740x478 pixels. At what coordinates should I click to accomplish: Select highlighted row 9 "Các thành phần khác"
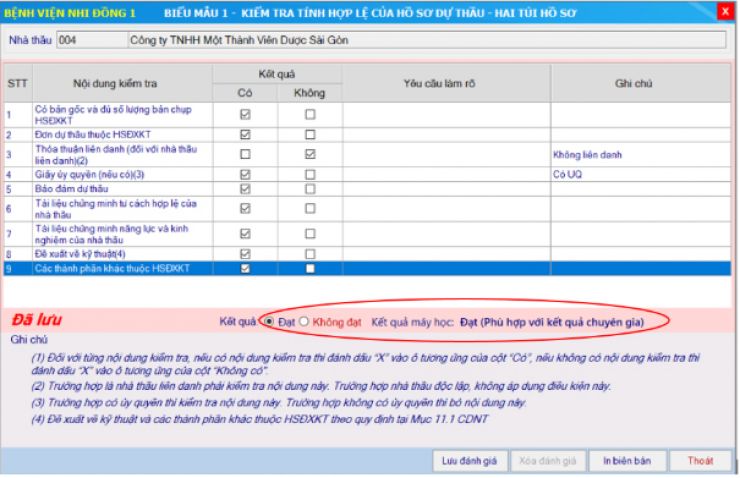[120, 268]
